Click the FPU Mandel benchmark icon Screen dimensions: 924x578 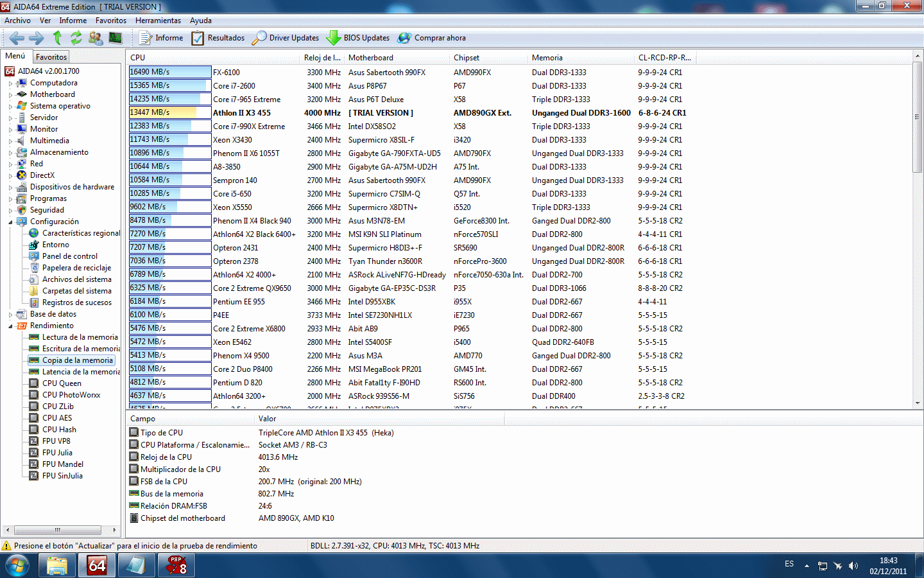[x=34, y=464]
